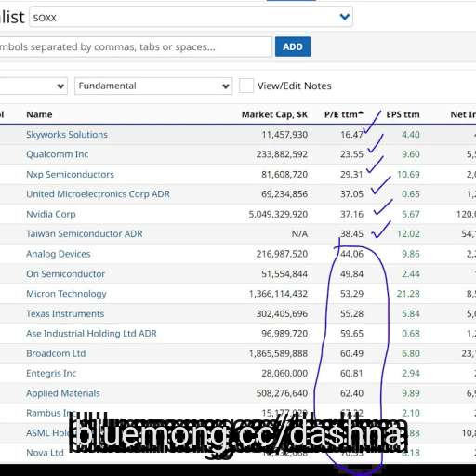476x476 pixels.
Task: Open Skyworks Solutions link
Action: (x=67, y=134)
